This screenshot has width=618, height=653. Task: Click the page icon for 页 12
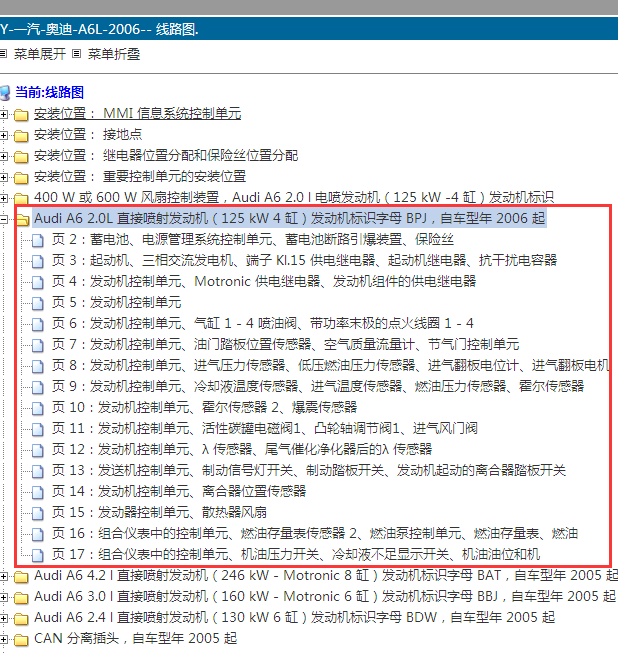point(38,450)
